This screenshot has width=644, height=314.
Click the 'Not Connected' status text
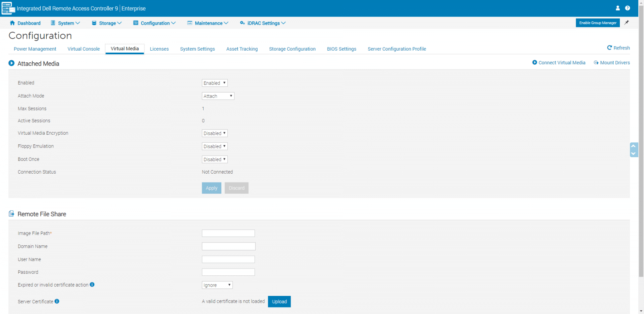tap(217, 172)
